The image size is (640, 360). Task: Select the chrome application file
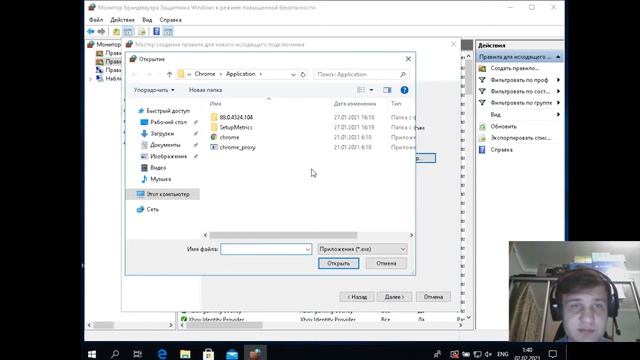coord(229,137)
